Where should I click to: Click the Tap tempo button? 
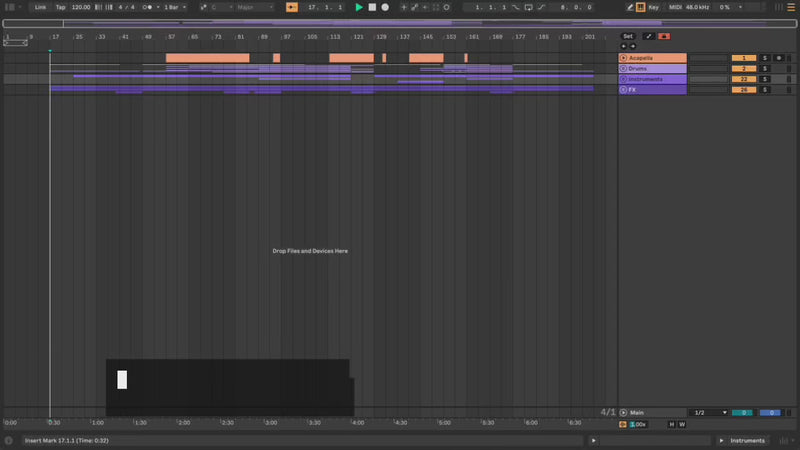(60, 7)
